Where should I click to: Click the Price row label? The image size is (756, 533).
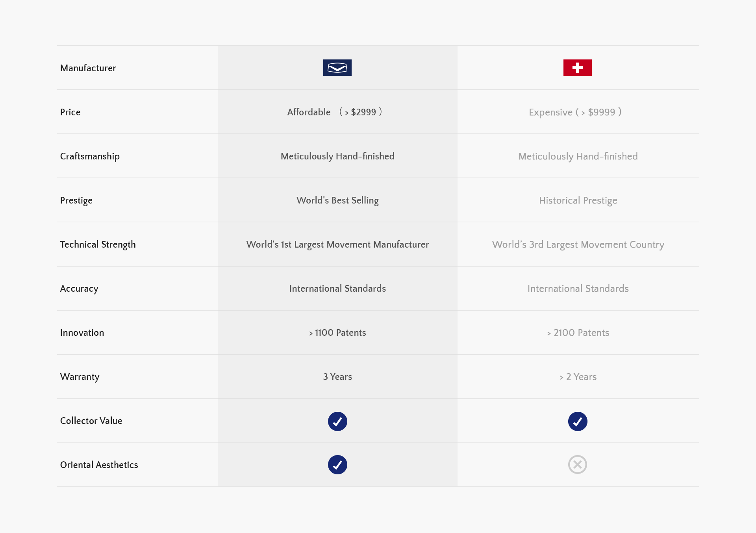(70, 112)
